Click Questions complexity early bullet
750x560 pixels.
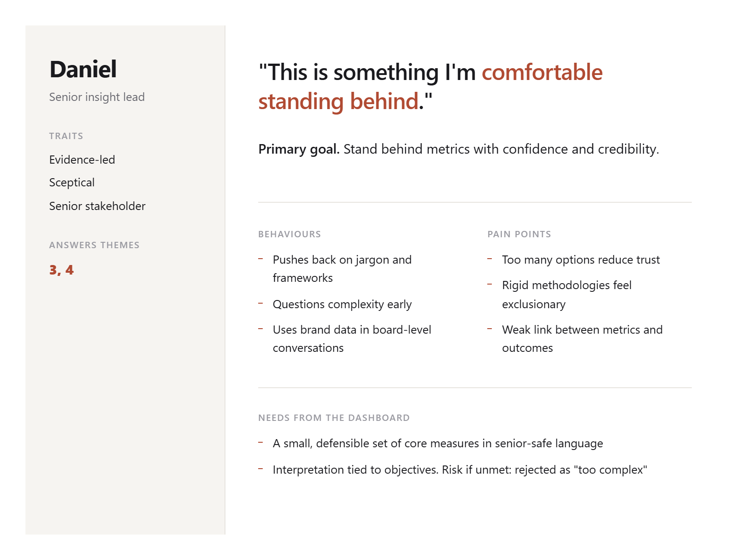[x=342, y=305]
